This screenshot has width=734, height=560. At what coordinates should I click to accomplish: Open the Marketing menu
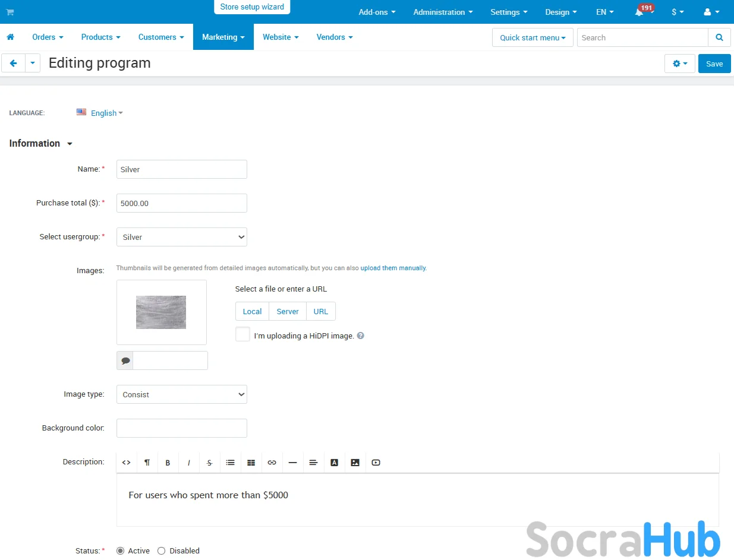pyautogui.click(x=223, y=37)
